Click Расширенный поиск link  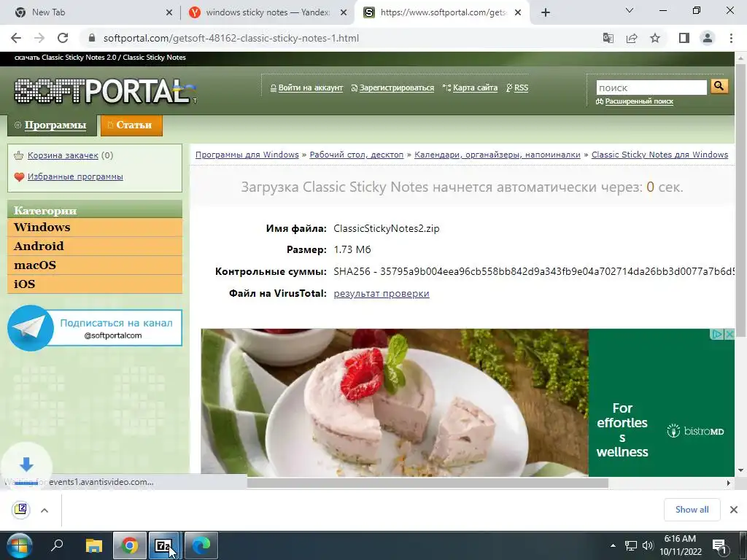click(x=639, y=101)
